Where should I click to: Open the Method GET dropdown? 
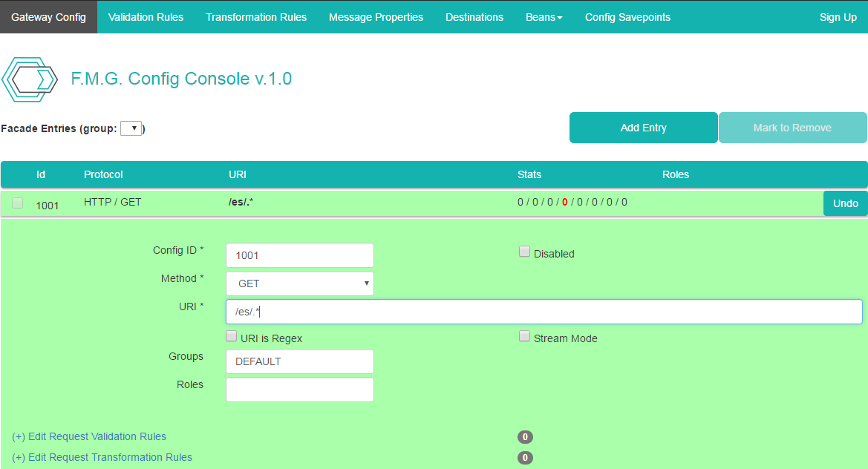(299, 283)
